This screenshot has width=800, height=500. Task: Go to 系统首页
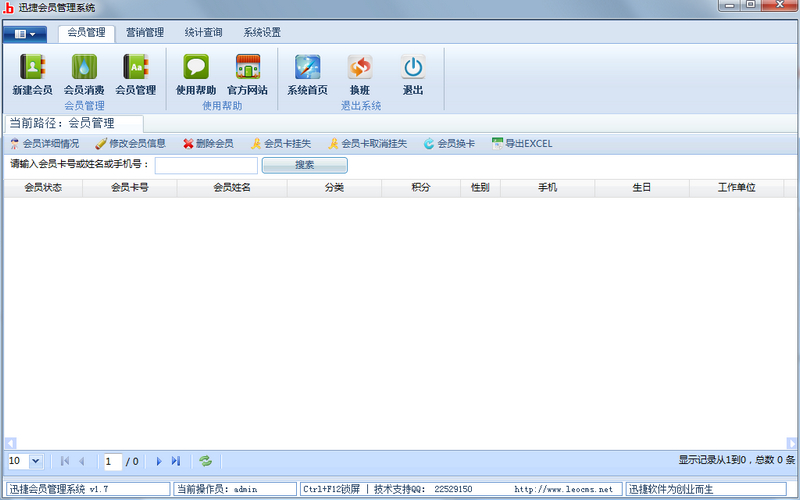pos(307,74)
